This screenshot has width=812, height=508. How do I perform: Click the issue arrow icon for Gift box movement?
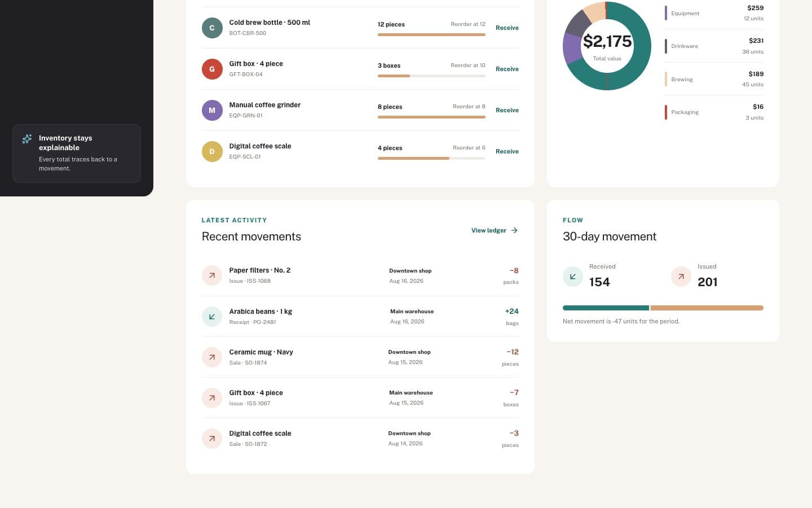coord(212,398)
